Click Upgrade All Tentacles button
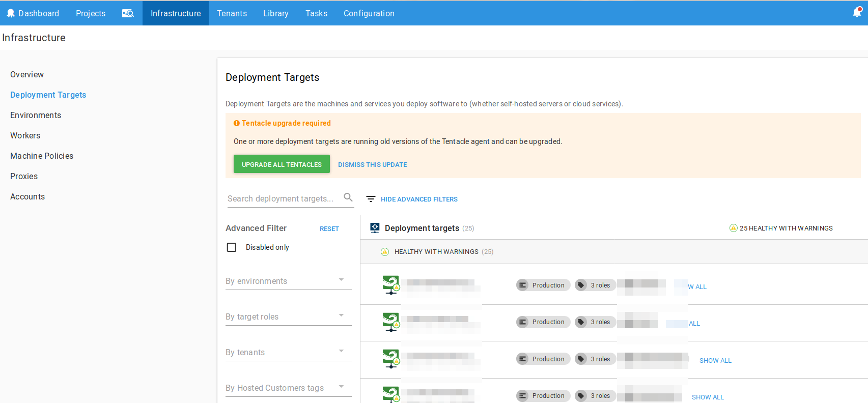868x403 pixels. point(282,164)
